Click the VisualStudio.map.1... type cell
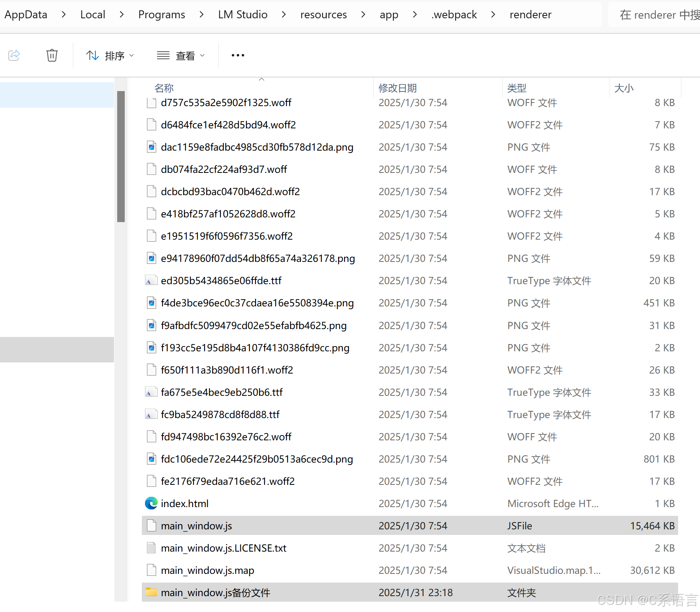Viewport: 700px width, 612px height. point(554,570)
